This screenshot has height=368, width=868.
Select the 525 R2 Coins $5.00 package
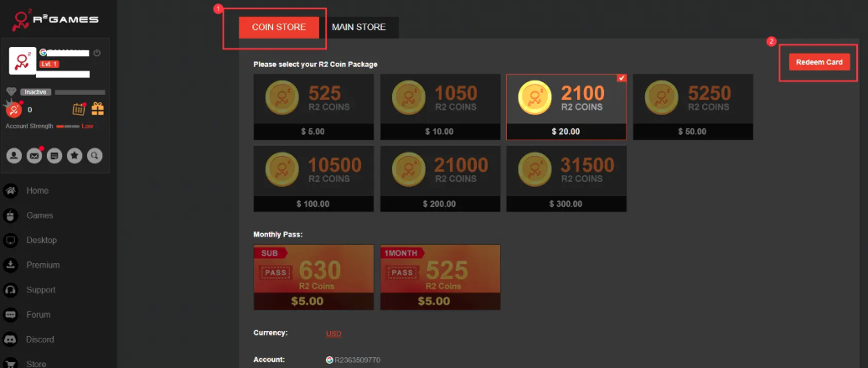[x=313, y=106]
